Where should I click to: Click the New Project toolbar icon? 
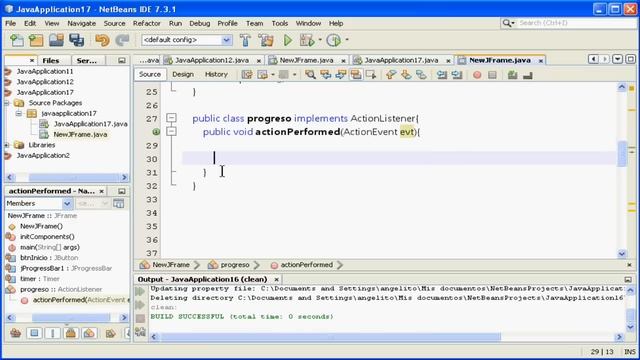(x=36, y=40)
